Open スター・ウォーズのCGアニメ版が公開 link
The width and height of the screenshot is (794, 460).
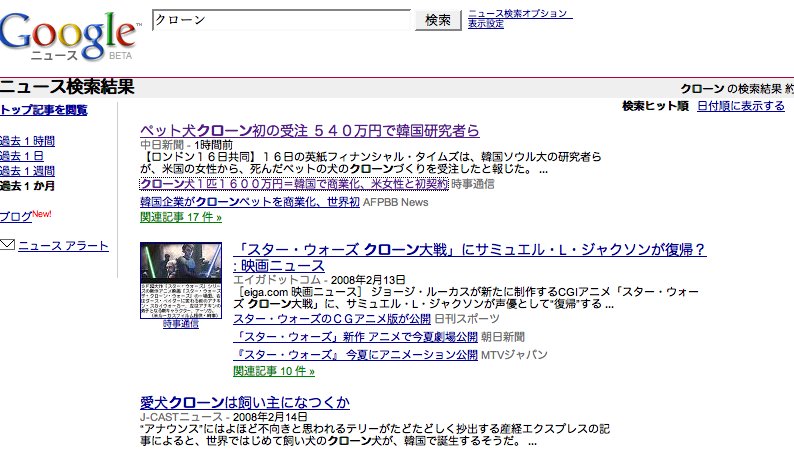point(332,319)
